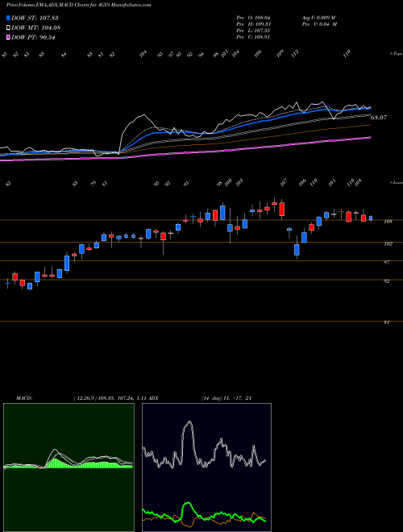Click the 68.07 label beside EMA lines
This screenshot has width=403, height=532.
point(379,118)
